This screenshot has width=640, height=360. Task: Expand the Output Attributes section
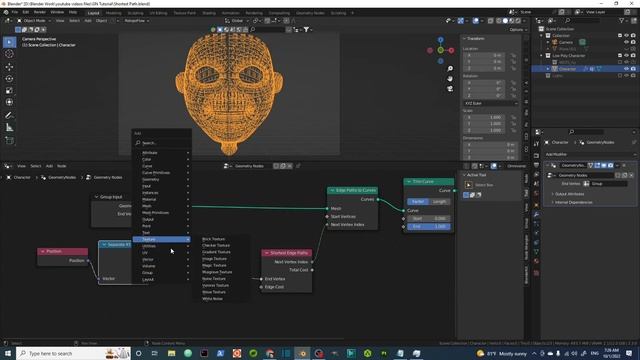[x=569, y=194]
